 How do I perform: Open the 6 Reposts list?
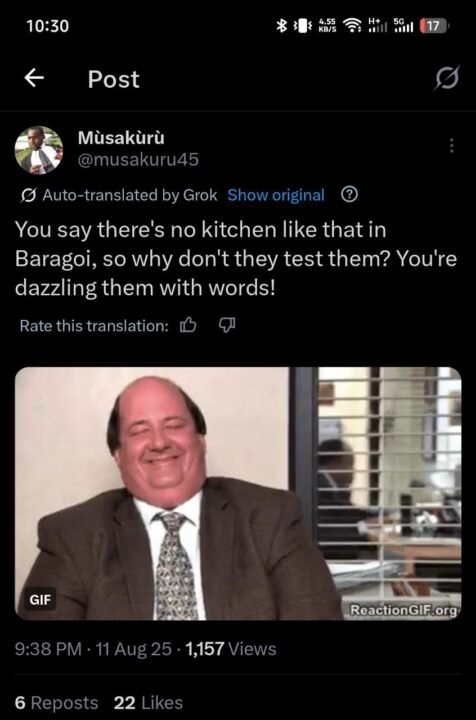click(56, 703)
